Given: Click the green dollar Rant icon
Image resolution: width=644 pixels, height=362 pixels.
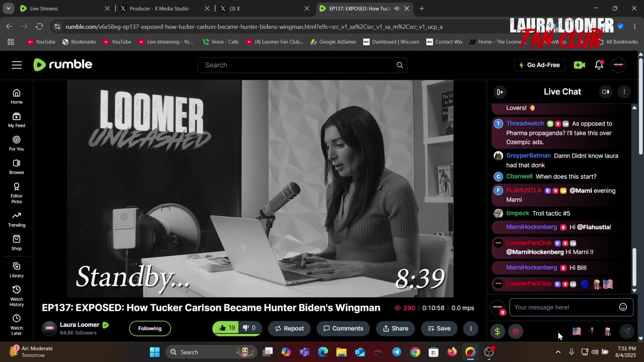Looking at the screenshot, I should tap(497, 331).
